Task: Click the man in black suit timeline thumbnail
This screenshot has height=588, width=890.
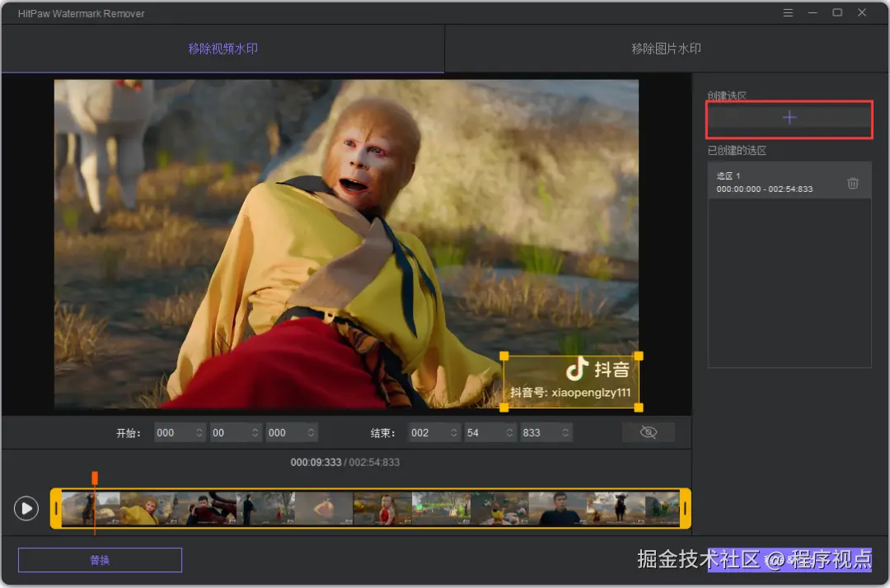Action: tap(558, 509)
